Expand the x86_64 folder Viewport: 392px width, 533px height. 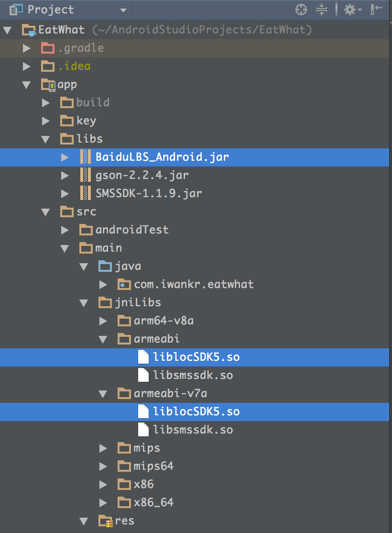click(103, 502)
